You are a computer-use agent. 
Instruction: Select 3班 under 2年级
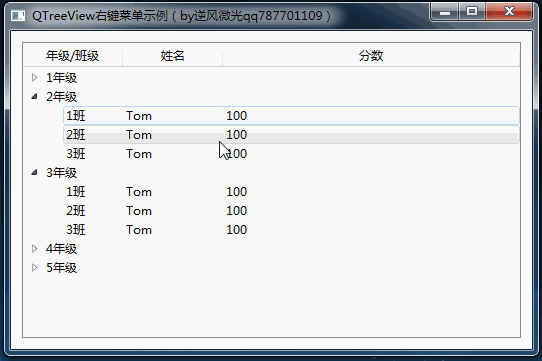pyautogui.click(x=76, y=154)
